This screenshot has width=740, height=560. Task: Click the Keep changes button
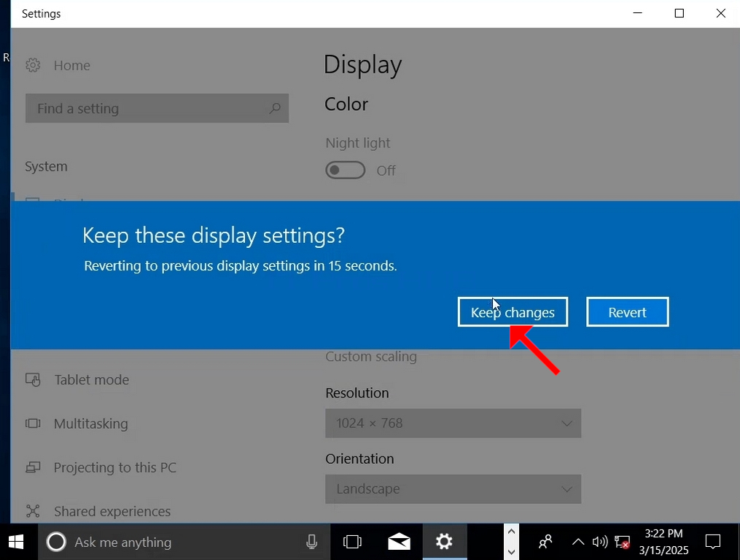[x=513, y=311]
